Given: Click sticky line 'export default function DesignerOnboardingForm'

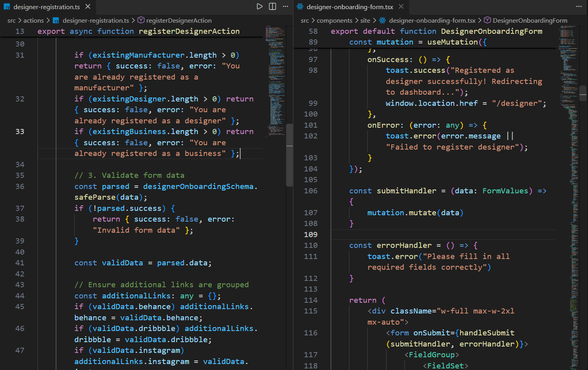Looking at the screenshot, I should (x=437, y=31).
